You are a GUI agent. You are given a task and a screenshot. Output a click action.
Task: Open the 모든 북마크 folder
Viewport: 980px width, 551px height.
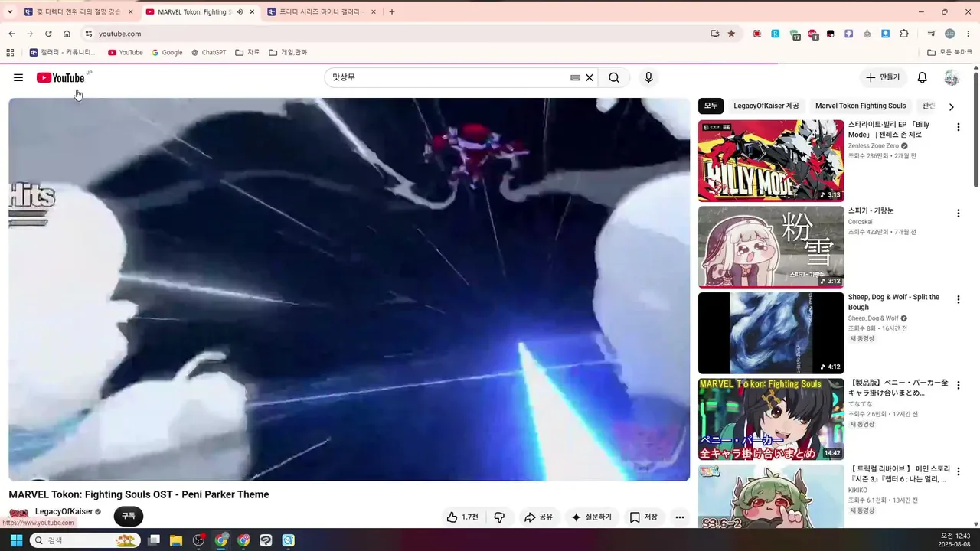click(950, 52)
